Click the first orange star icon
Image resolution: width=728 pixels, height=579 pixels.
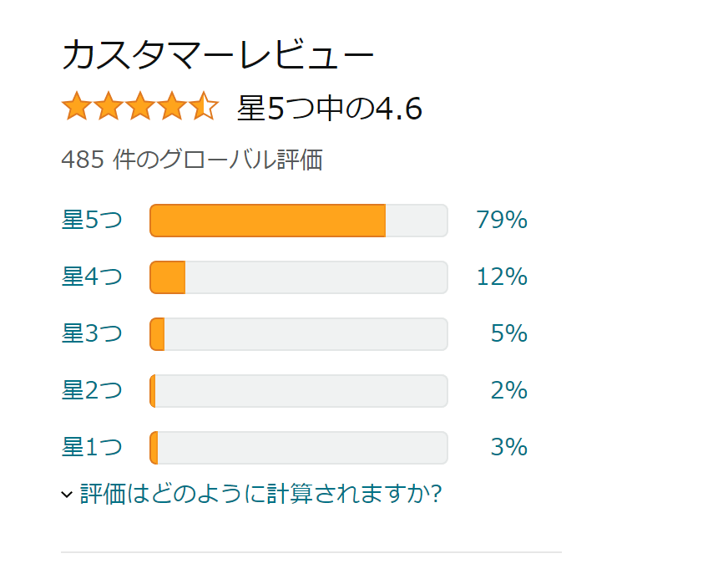click(x=76, y=108)
